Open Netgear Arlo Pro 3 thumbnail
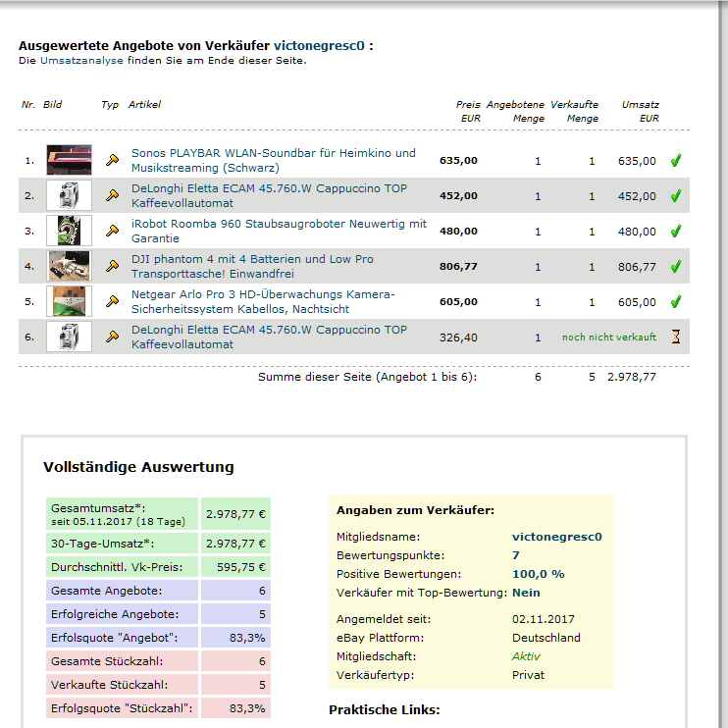The height and width of the screenshot is (728, 728). (x=70, y=301)
